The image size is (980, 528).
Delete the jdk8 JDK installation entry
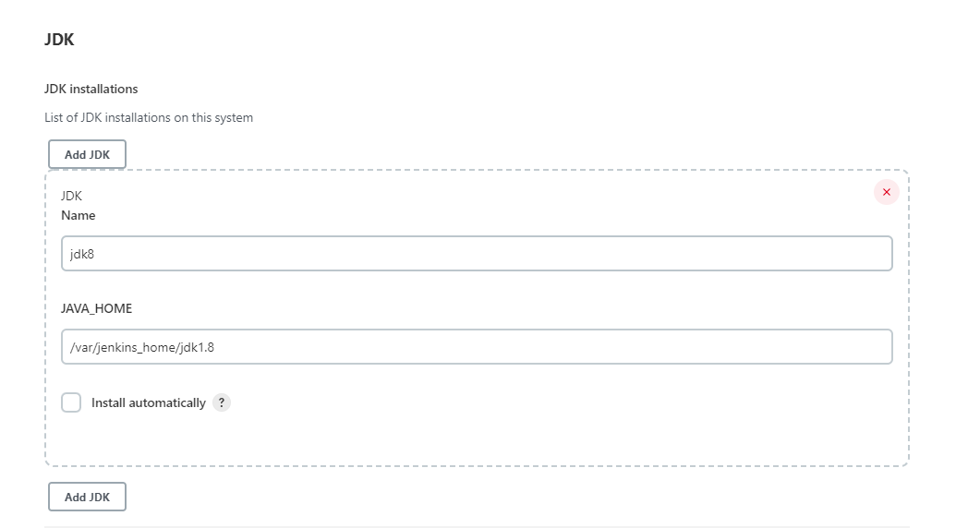886,192
